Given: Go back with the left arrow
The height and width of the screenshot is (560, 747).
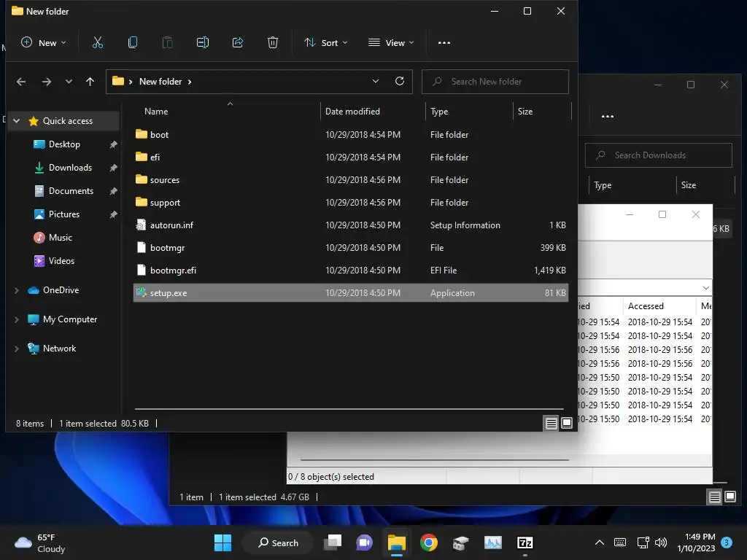Looking at the screenshot, I should point(21,82).
